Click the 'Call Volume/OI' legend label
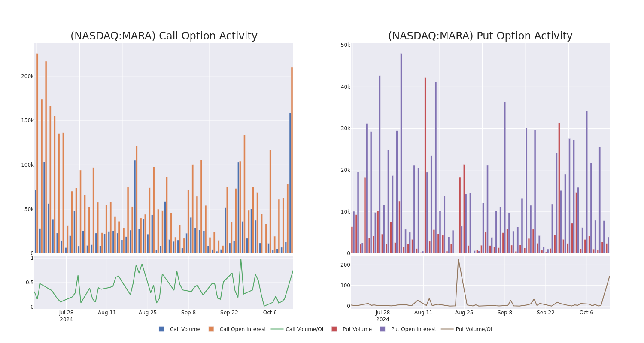This screenshot has width=644, height=343. [304, 329]
